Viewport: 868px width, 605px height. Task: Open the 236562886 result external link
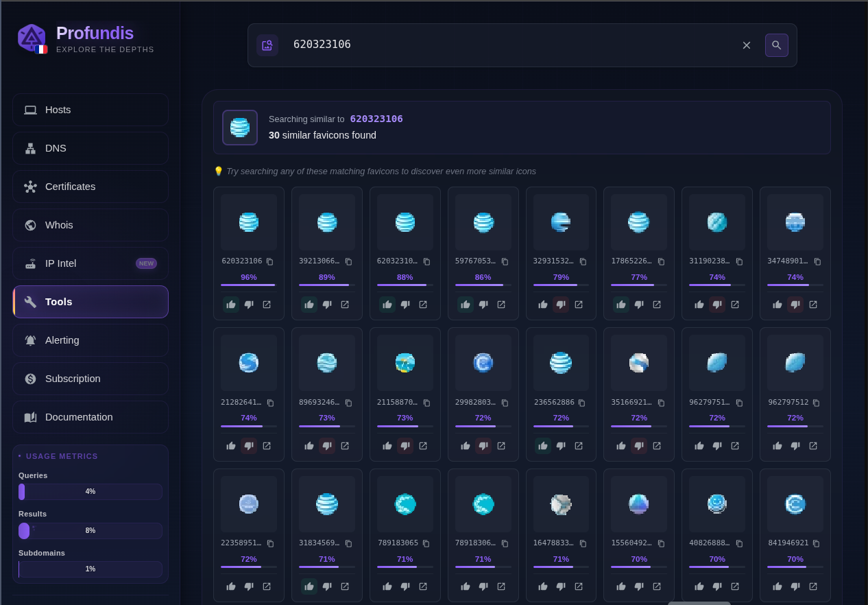pyautogui.click(x=579, y=446)
